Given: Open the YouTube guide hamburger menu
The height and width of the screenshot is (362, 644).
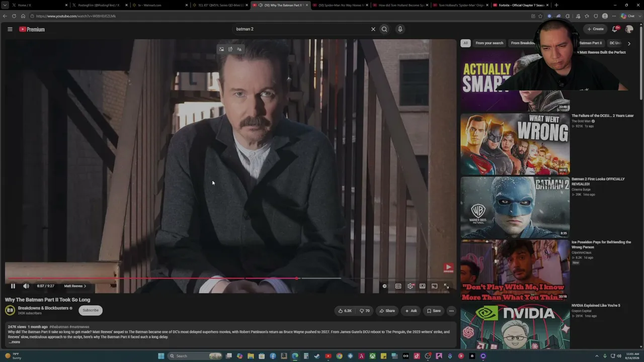Looking at the screenshot, I should [10, 29].
